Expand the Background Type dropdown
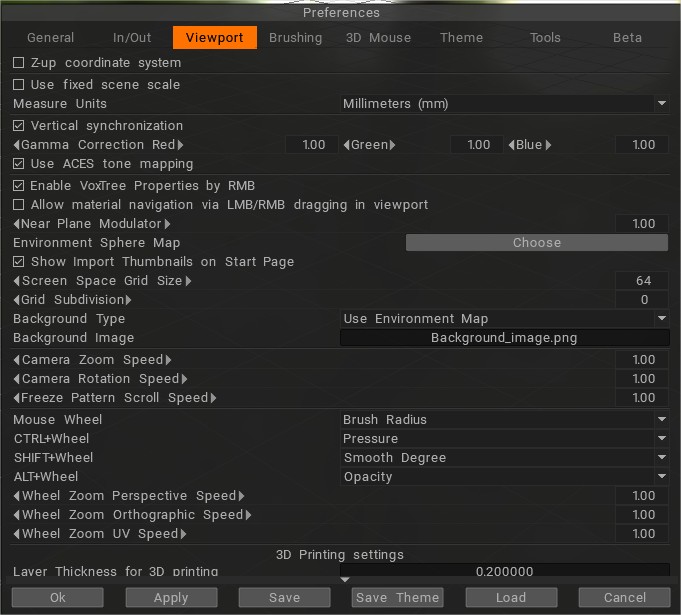681x615 pixels. (x=504, y=319)
